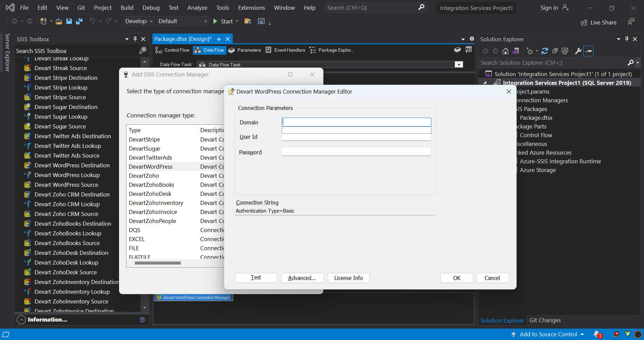
Task: Click the Domain input field
Action: click(356, 122)
